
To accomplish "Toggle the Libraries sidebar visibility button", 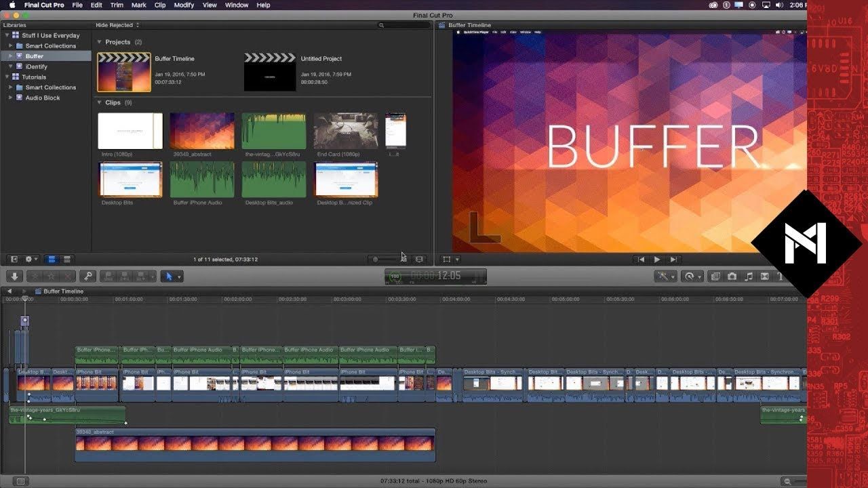I will pos(14,260).
